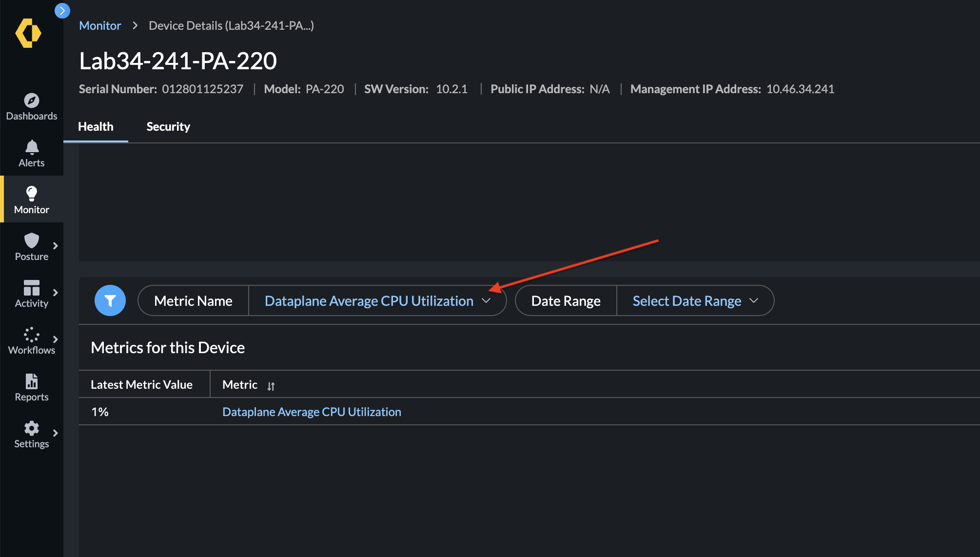Image resolution: width=980 pixels, height=557 pixels.
Task: Open Posture shield icon in sidebar
Action: pyautogui.click(x=32, y=240)
